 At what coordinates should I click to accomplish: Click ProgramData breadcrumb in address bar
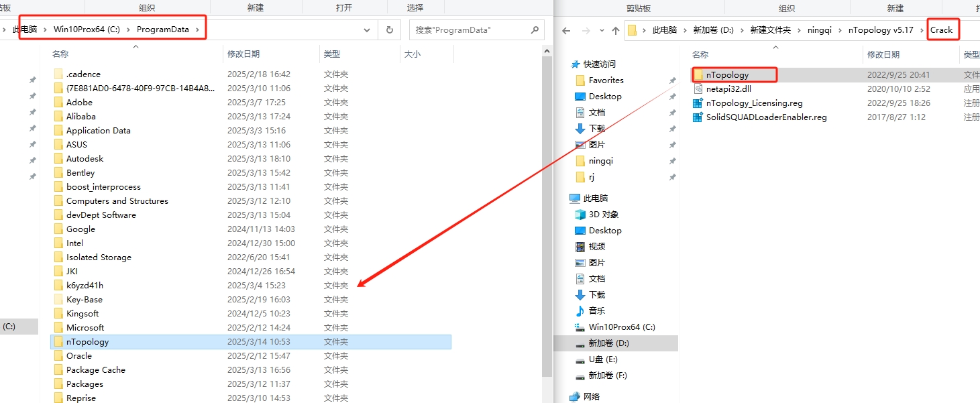(163, 30)
